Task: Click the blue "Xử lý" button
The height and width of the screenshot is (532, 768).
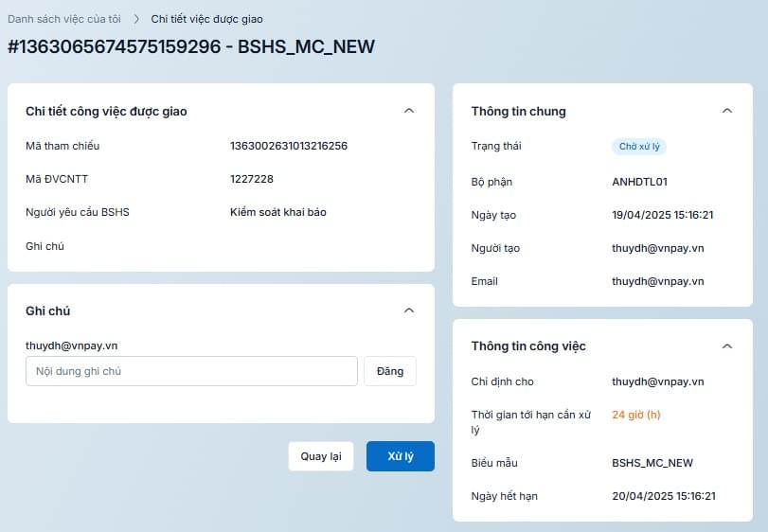Action: click(401, 456)
